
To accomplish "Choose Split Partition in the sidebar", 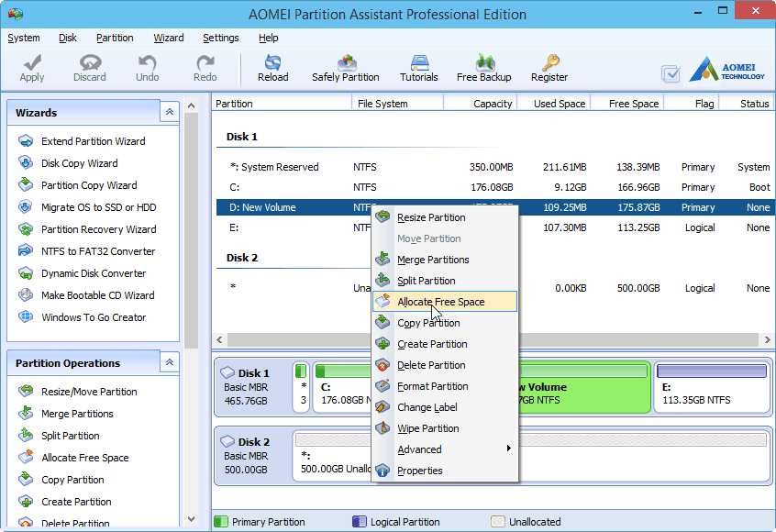I will 59,436.
